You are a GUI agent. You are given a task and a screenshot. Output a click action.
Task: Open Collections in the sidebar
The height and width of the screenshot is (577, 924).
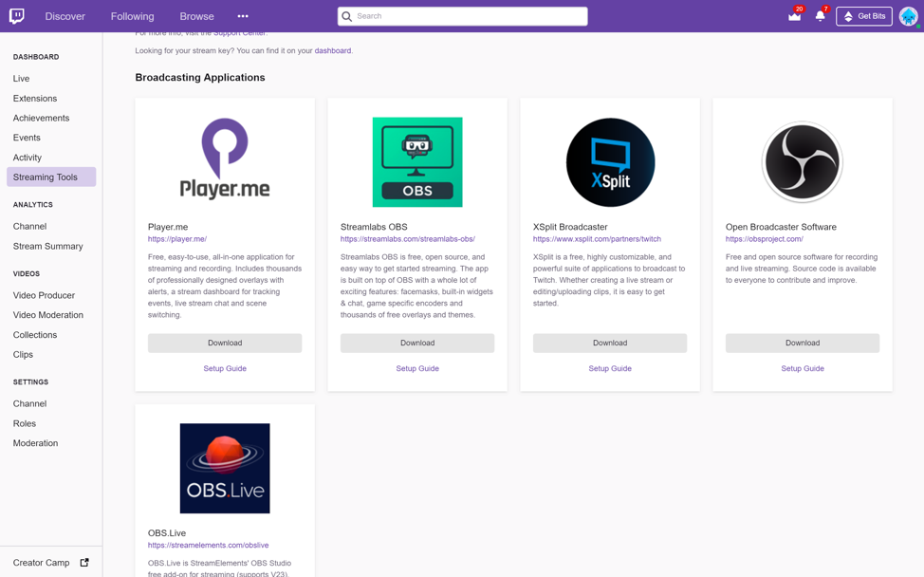pos(35,335)
